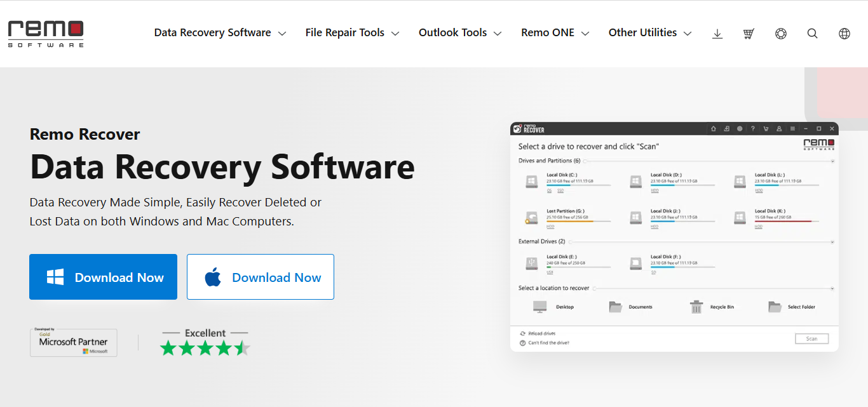The width and height of the screenshot is (868, 407).
Task: Click the Excellent star rating
Action: pos(205,342)
